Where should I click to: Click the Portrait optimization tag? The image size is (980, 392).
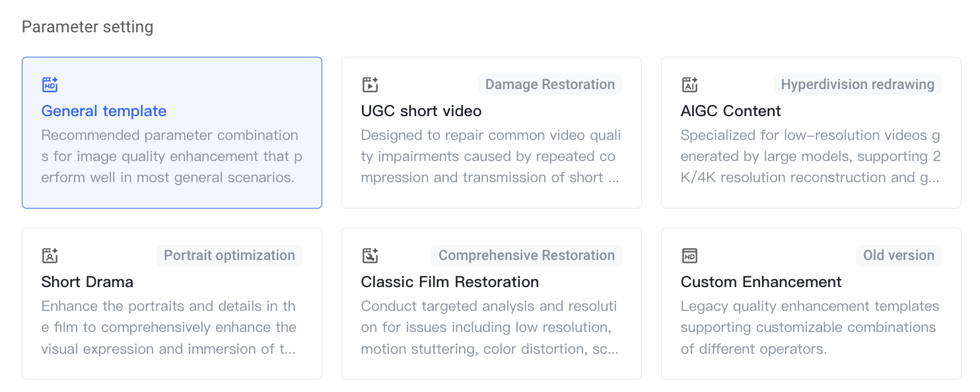tap(229, 255)
